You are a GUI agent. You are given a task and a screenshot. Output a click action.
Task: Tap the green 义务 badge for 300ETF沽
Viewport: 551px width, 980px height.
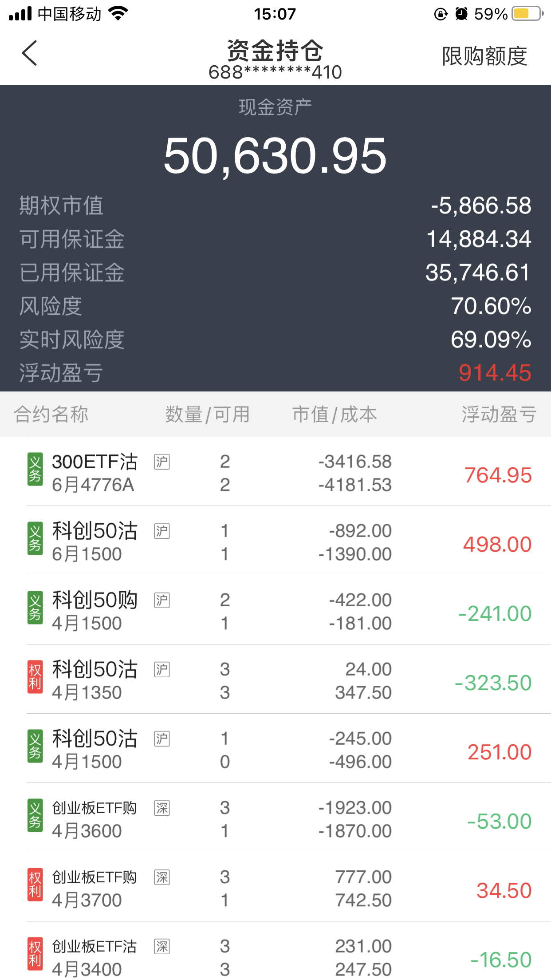coord(35,470)
